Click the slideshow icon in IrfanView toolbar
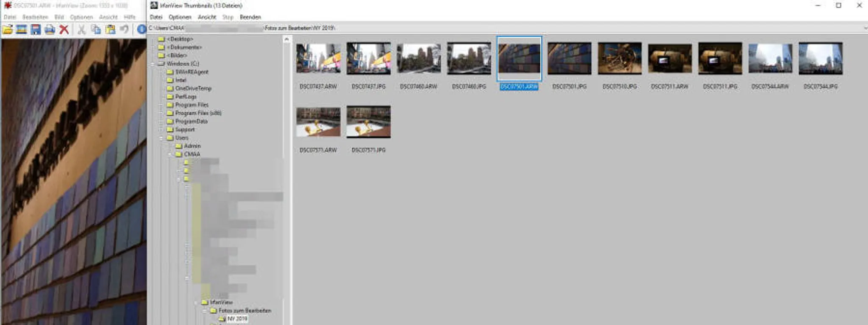 pos(22,30)
